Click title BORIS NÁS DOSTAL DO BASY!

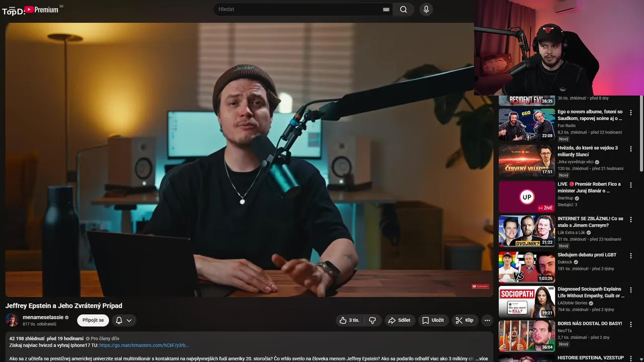pos(590,323)
